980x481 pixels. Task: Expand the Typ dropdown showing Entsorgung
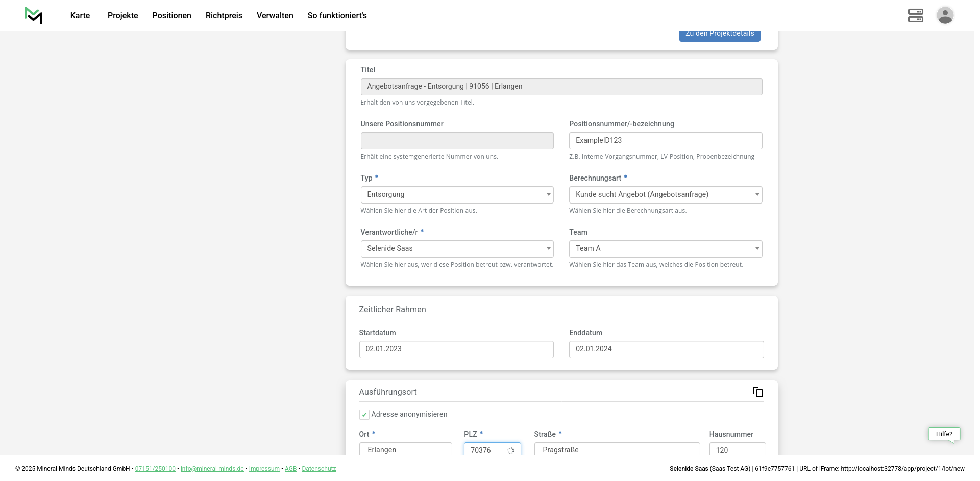[457, 195]
